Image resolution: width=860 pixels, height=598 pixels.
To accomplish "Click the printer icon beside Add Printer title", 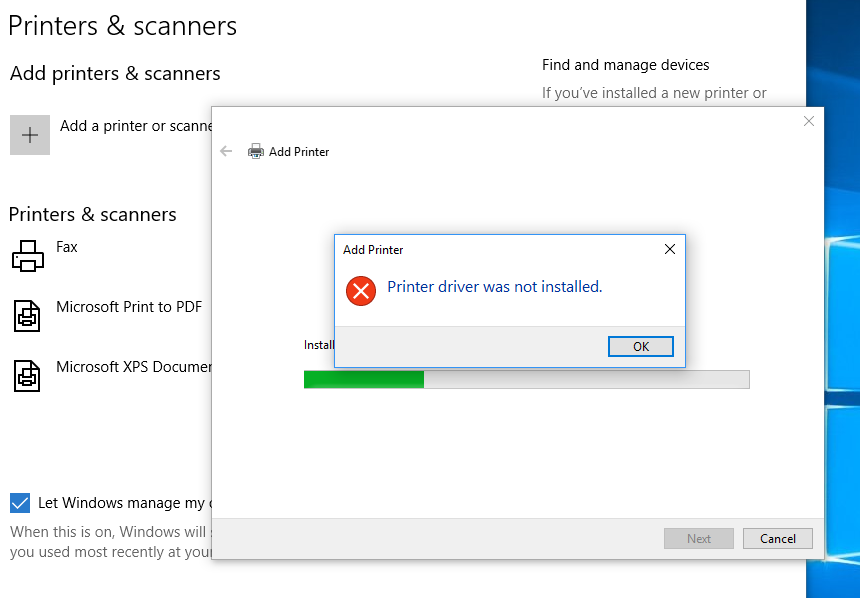I will tap(256, 152).
